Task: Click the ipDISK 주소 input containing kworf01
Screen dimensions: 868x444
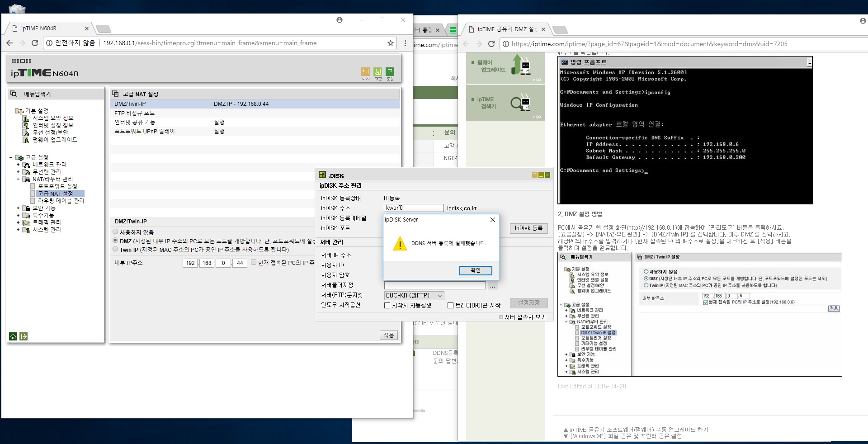Action: (414, 208)
